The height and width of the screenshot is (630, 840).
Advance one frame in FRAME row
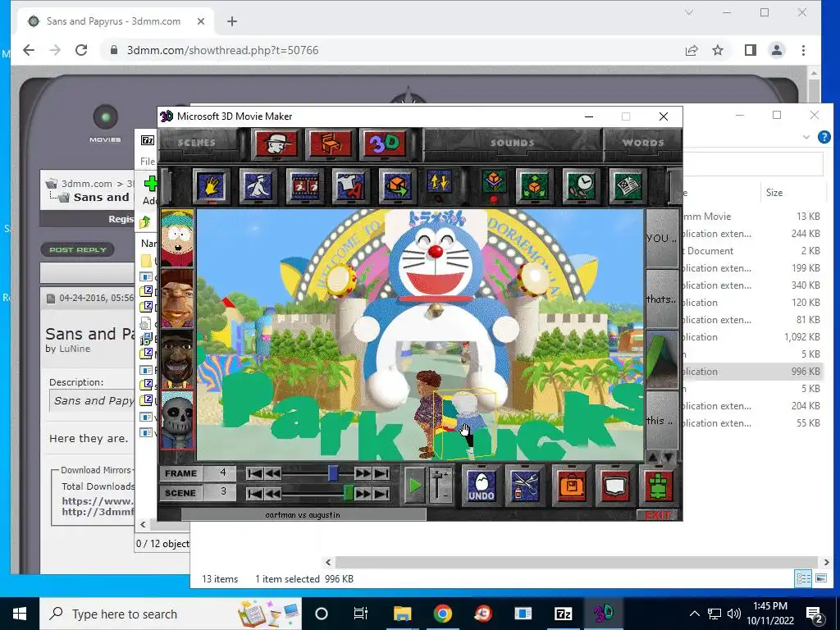tap(363, 473)
